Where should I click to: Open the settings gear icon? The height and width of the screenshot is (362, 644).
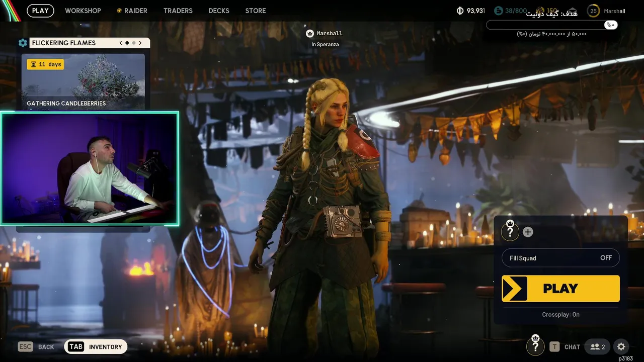[x=621, y=346]
